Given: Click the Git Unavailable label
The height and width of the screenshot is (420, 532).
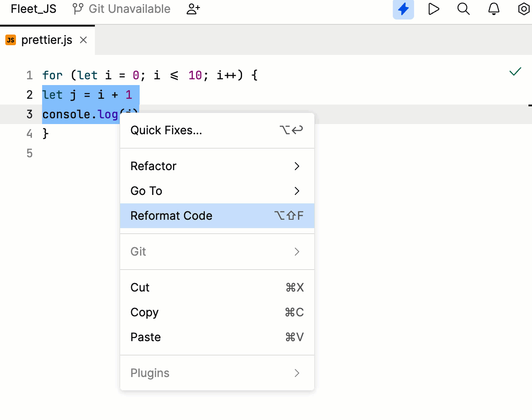Looking at the screenshot, I should click(129, 8).
